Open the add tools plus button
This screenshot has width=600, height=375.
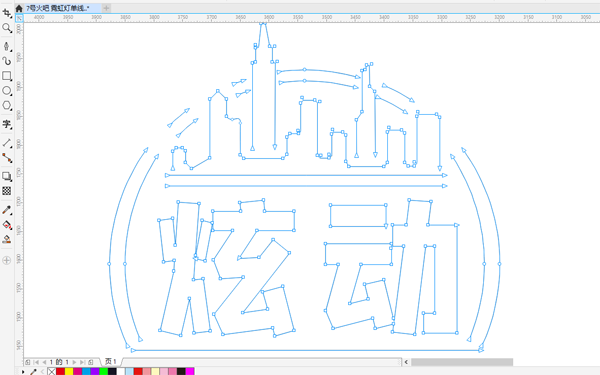7,261
